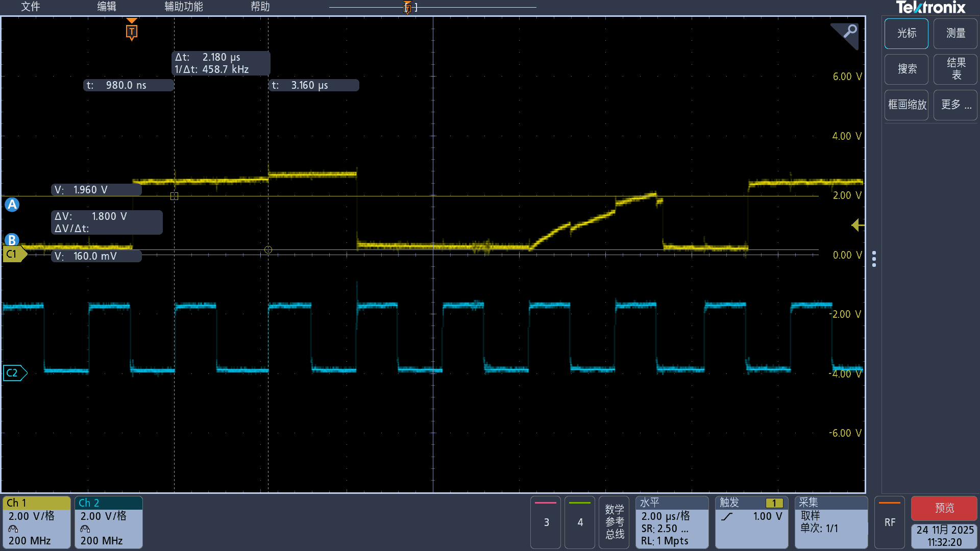Click the magnifier zoom icon
Image resolution: width=980 pixels, height=551 pixels.
pos(849,32)
